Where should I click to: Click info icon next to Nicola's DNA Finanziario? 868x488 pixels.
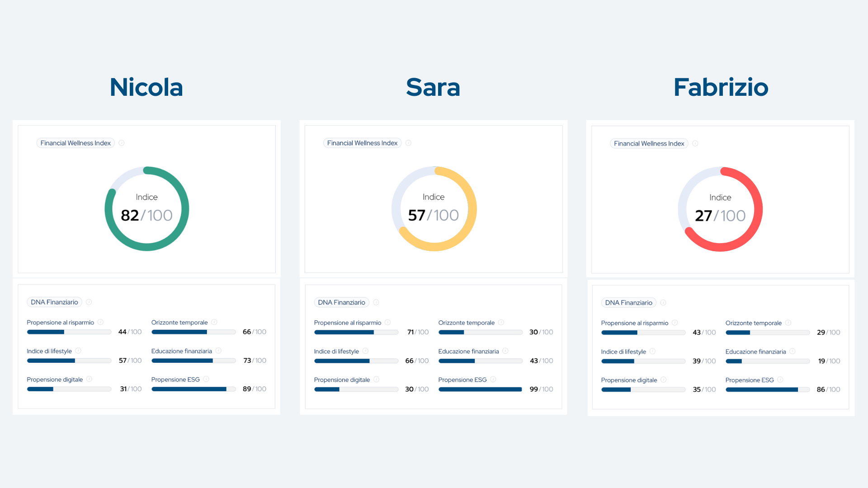pos(89,302)
